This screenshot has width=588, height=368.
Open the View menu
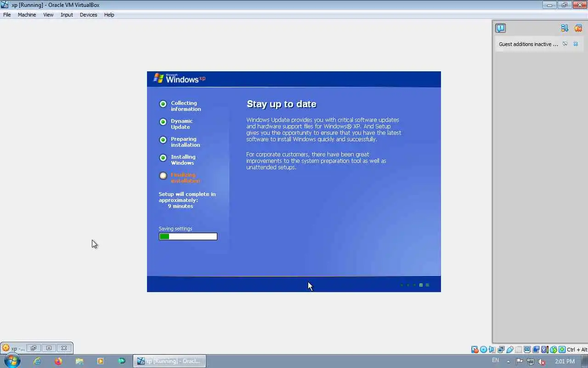[x=48, y=15]
